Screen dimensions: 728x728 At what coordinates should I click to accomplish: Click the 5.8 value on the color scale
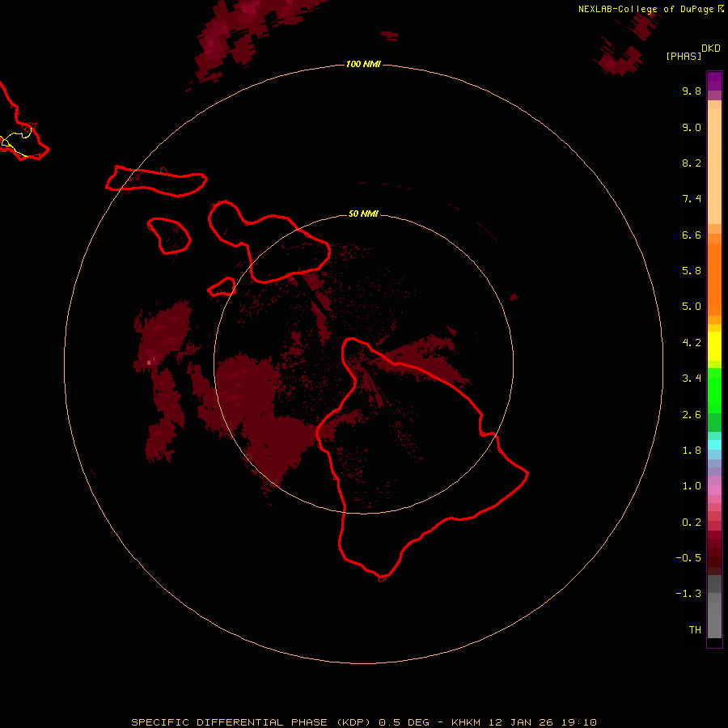692,271
